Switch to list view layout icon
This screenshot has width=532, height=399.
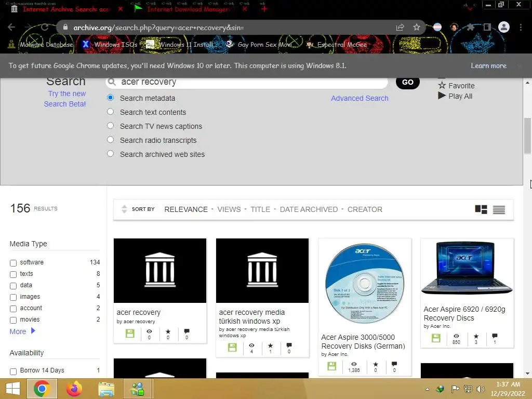[x=499, y=210]
